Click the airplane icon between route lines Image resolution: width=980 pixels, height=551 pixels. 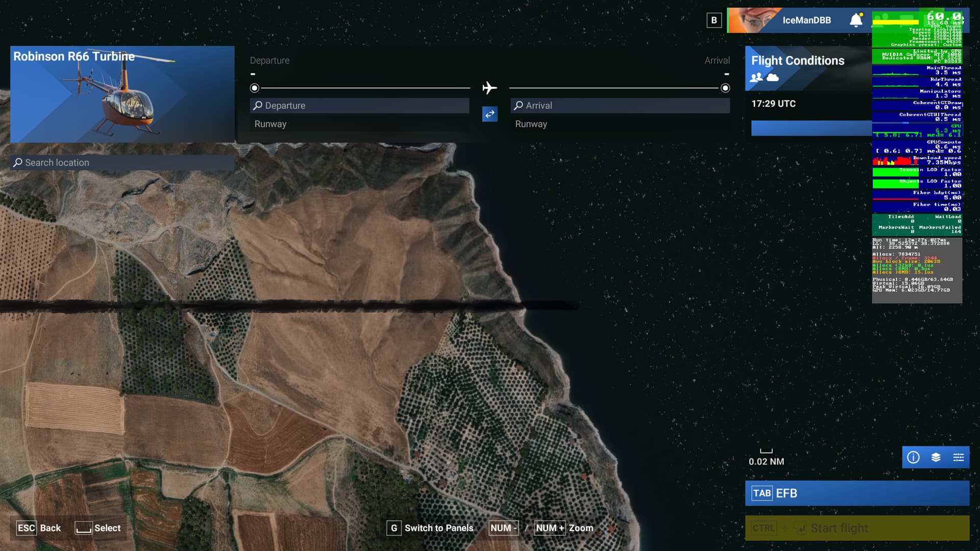coord(489,88)
